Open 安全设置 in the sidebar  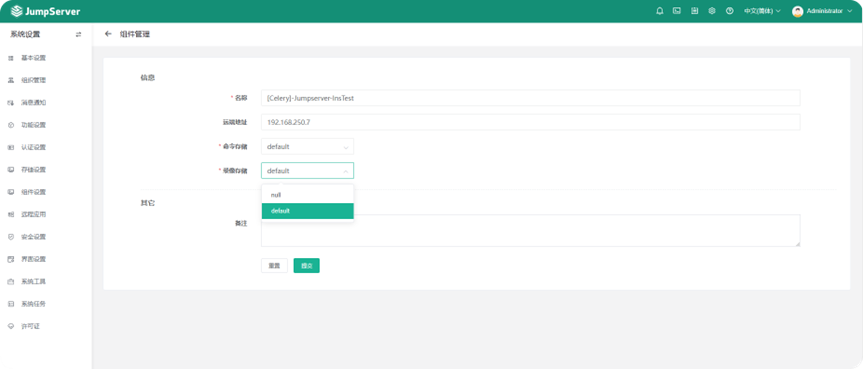point(33,237)
